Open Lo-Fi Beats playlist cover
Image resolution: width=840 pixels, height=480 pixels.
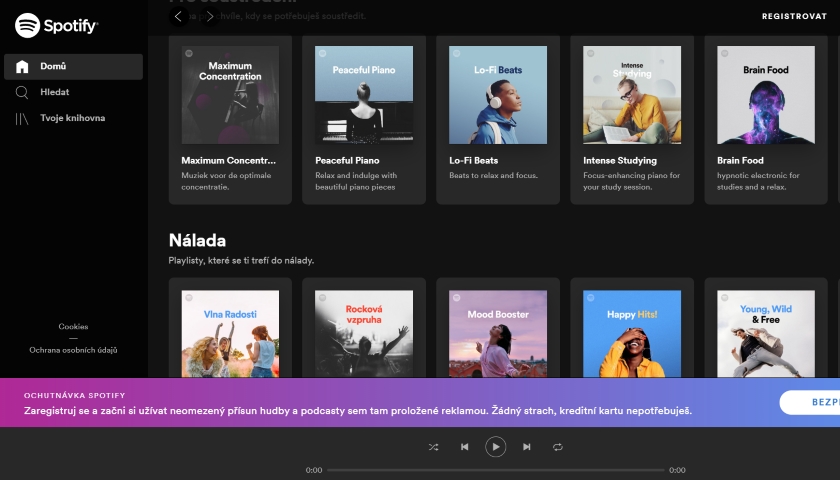(498, 95)
